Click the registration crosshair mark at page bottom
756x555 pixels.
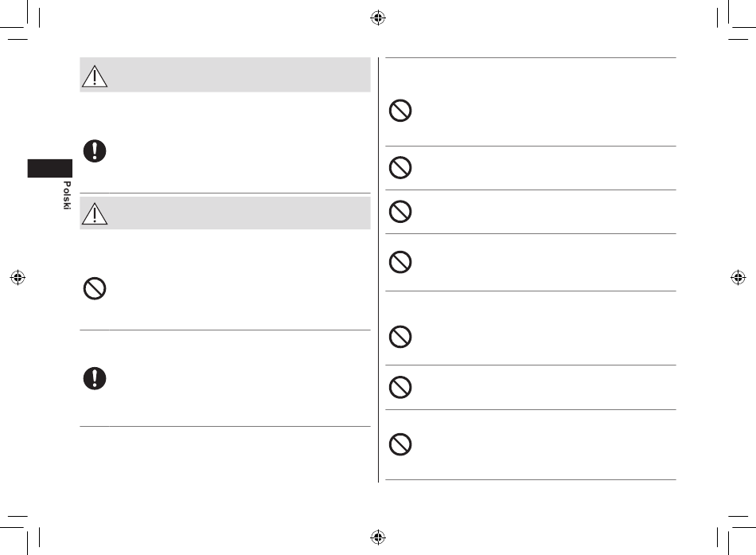point(378,537)
